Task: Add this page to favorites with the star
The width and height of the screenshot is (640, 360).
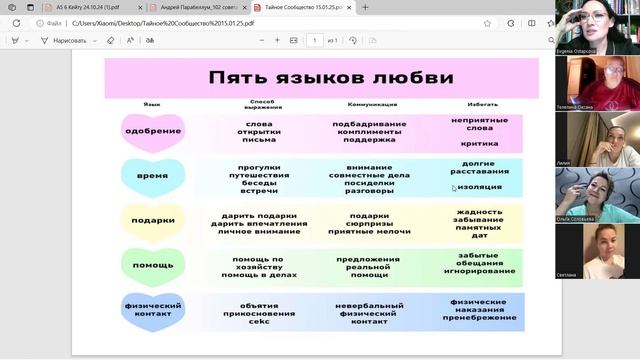Action: click(487, 23)
